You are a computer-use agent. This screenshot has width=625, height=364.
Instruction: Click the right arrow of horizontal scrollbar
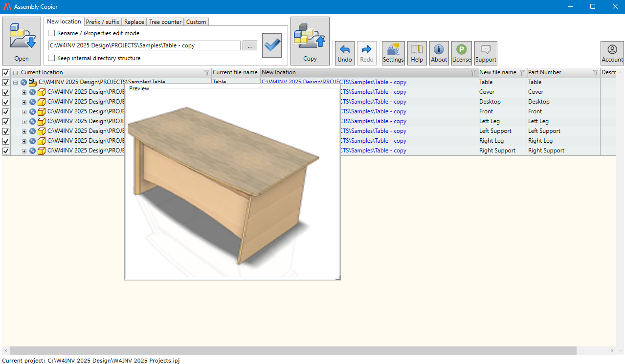pos(612,351)
